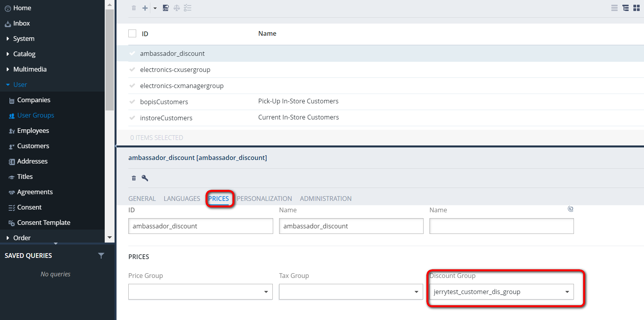
Task: Tick the select-all checkbox in the ID header
Action: [x=132, y=34]
